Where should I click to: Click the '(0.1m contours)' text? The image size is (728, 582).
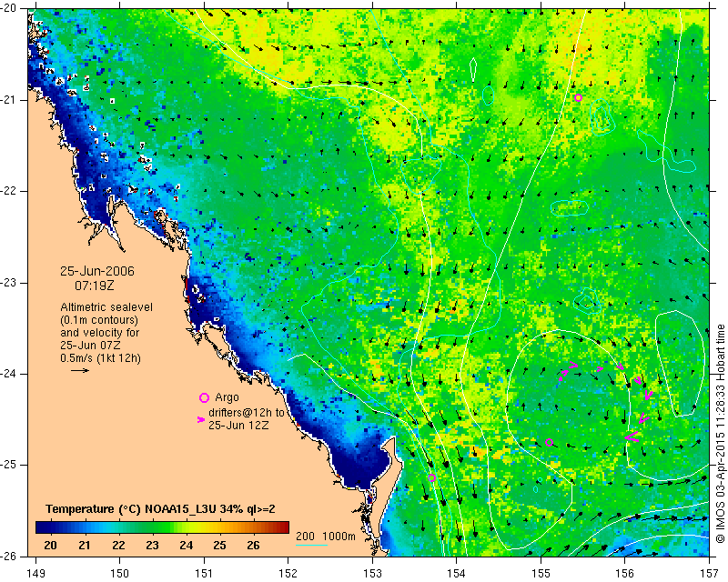tap(99, 320)
